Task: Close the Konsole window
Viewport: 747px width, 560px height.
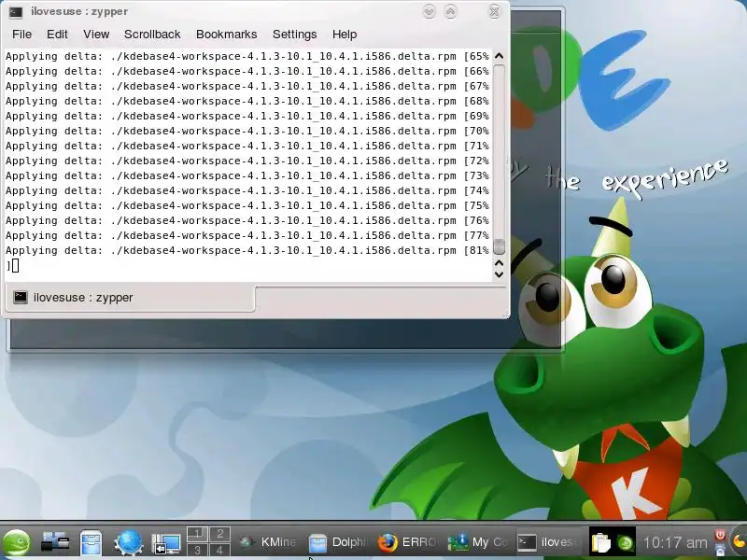Action: click(495, 12)
